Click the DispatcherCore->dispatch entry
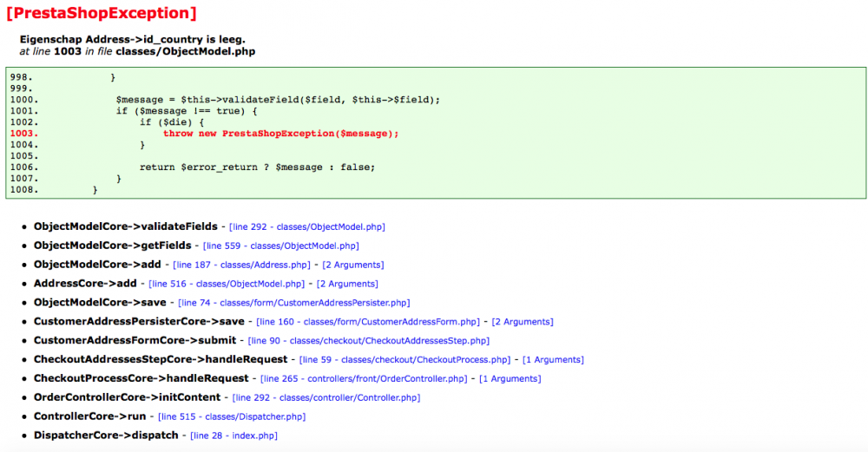This screenshot has height=452, width=868. pyautogui.click(x=106, y=436)
